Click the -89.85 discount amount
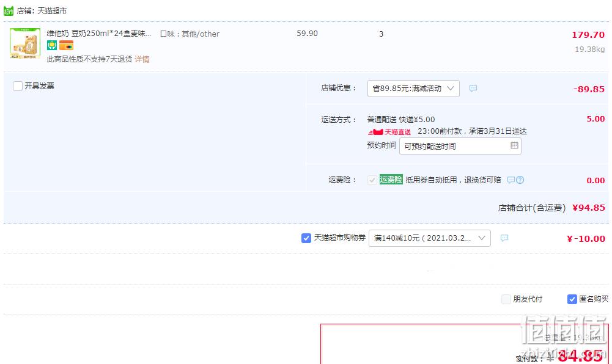 point(589,89)
